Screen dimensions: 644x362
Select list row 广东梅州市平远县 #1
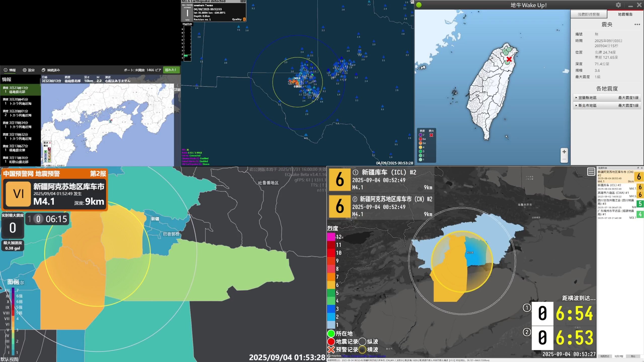620,214
